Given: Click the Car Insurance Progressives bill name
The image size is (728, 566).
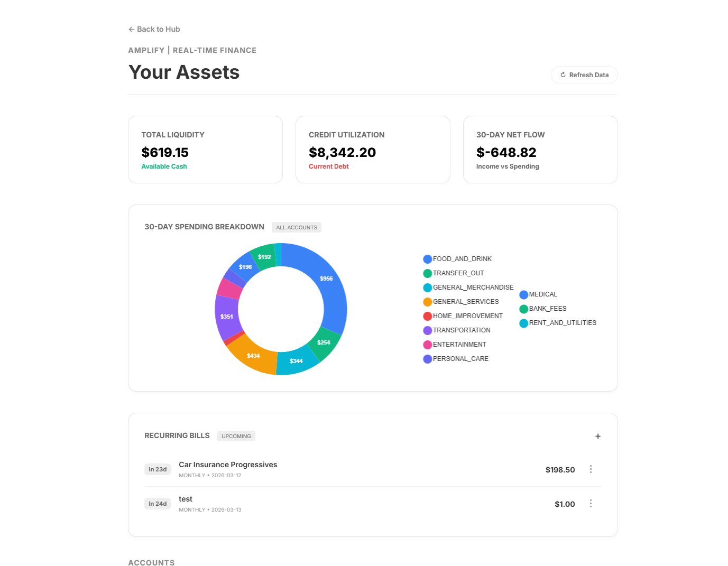Looking at the screenshot, I should click(x=228, y=465).
